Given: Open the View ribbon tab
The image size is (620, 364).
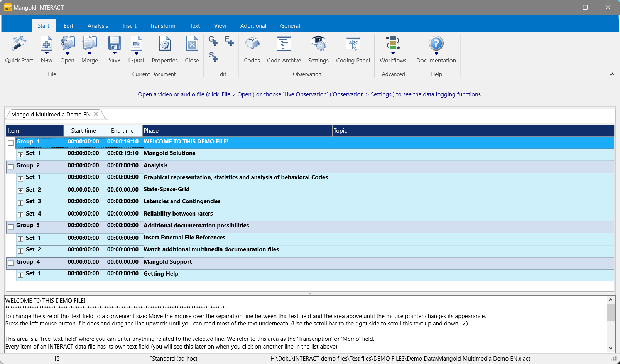Looking at the screenshot, I should click(x=220, y=26).
